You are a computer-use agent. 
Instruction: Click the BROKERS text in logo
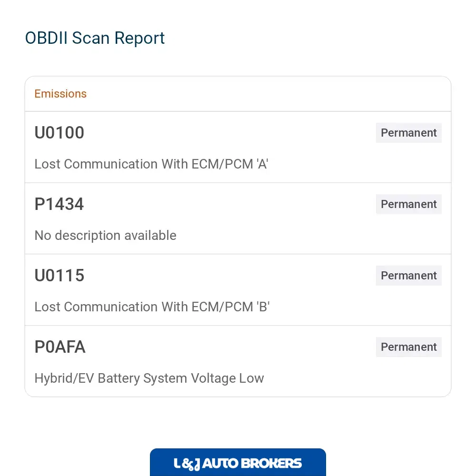tap(271, 463)
